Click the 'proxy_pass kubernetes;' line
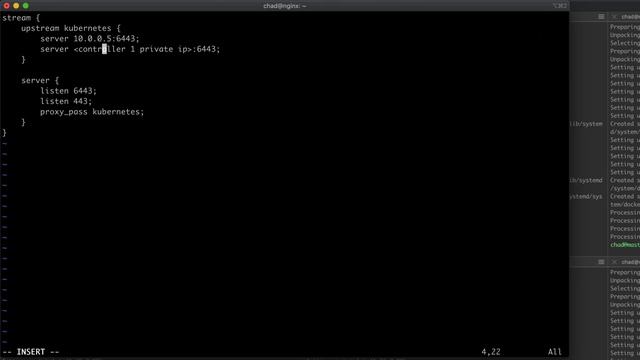 tap(92, 112)
